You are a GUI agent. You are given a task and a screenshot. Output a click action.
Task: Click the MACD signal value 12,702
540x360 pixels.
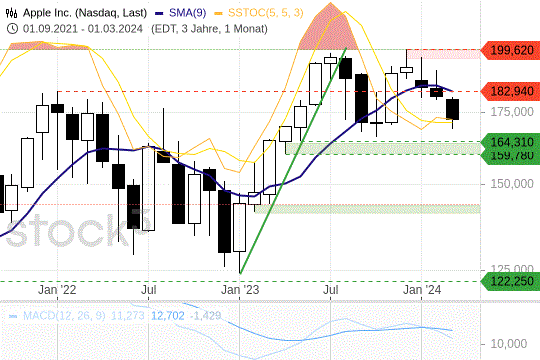[x=168, y=316]
